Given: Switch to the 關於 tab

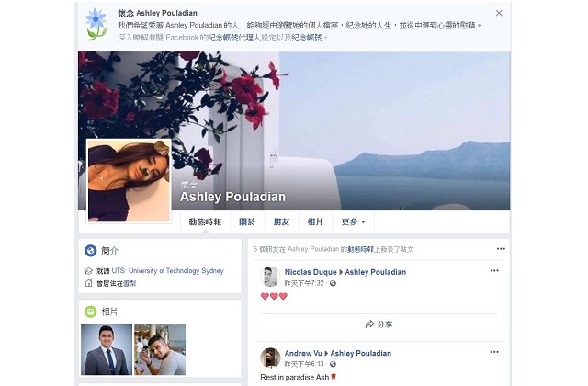Looking at the screenshot, I should [x=247, y=221].
